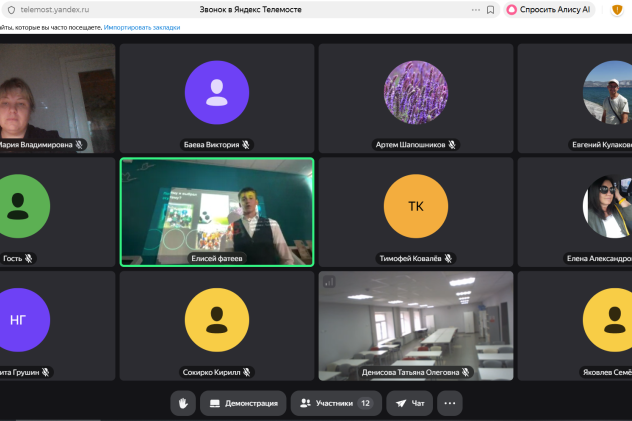
Task: Click the telemost.yandex.ru address field
Action: [55, 10]
